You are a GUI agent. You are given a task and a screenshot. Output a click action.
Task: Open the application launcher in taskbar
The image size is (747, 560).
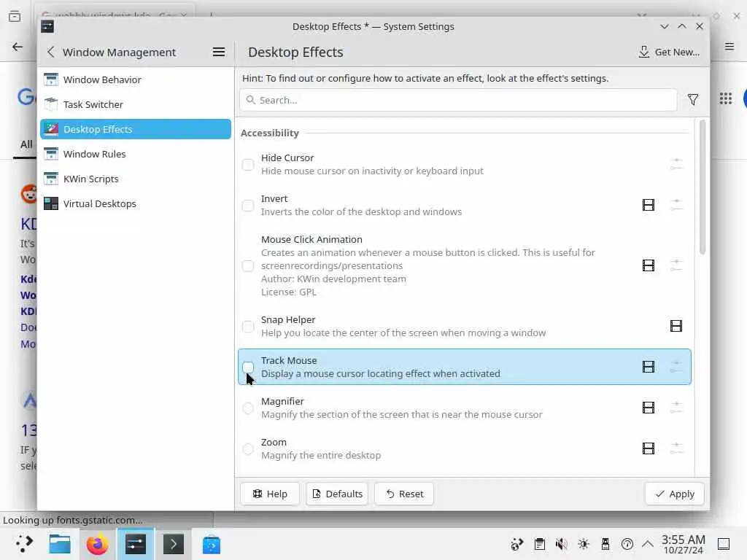[23, 544]
